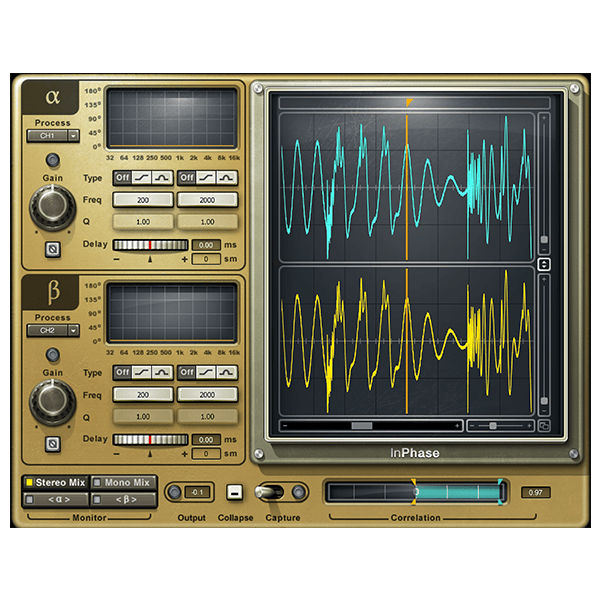
Task: Click the beta clip indicator LED
Action: (52, 355)
